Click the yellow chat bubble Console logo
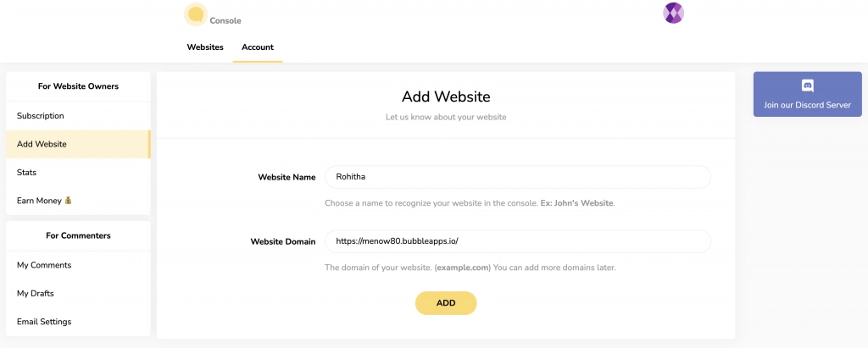The width and height of the screenshot is (868, 348). [196, 15]
